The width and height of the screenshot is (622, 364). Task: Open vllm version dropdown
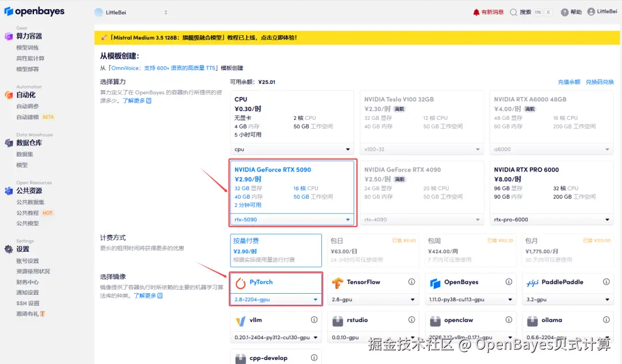coord(276,338)
